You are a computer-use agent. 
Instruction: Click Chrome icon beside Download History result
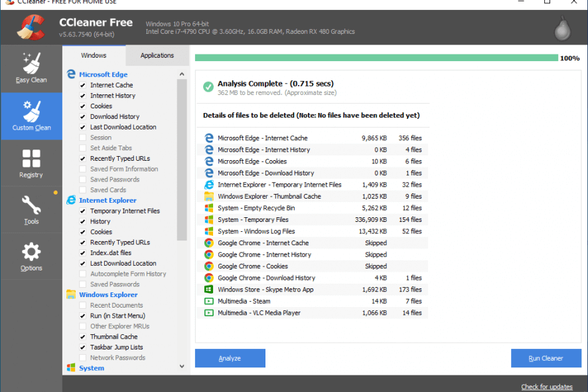coord(209,278)
